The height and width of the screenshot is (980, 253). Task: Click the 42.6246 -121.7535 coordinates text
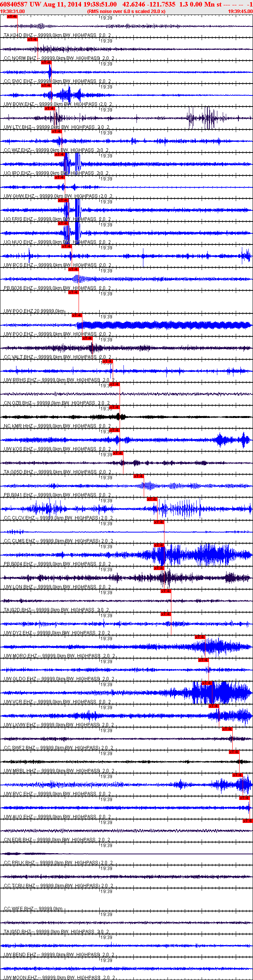pos(149,4)
